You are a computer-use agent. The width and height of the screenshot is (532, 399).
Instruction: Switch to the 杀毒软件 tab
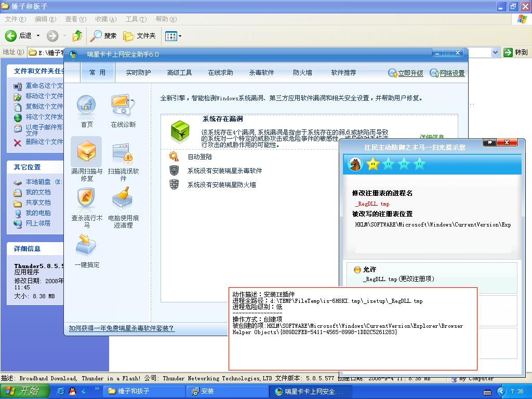click(262, 72)
